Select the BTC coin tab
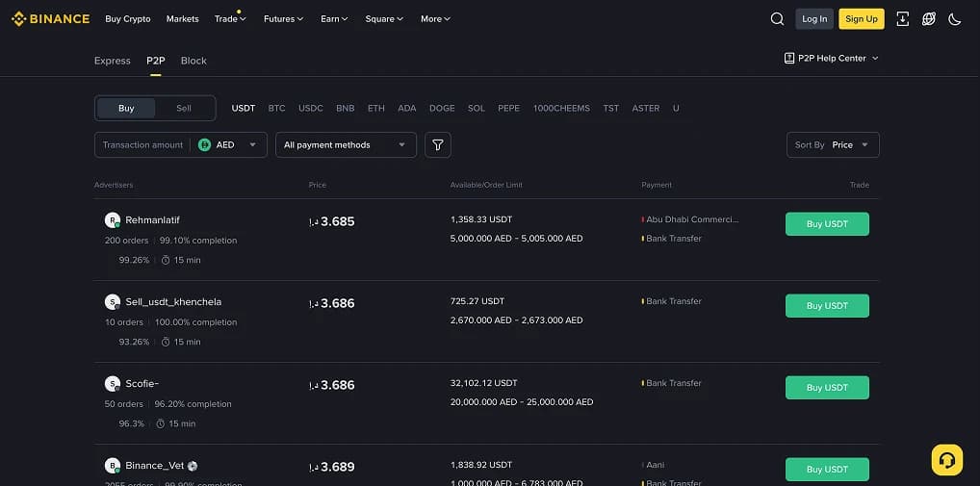This screenshot has width=980, height=486. pyautogui.click(x=277, y=108)
